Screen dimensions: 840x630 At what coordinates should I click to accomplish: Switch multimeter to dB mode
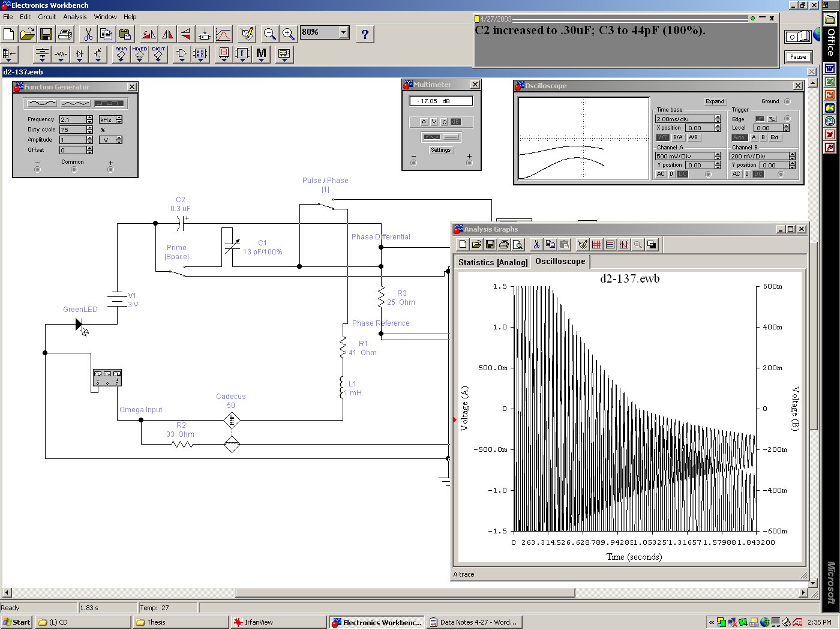pos(455,122)
